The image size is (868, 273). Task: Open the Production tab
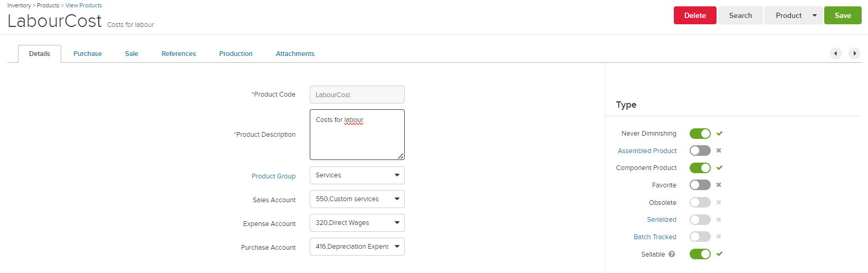click(x=236, y=54)
